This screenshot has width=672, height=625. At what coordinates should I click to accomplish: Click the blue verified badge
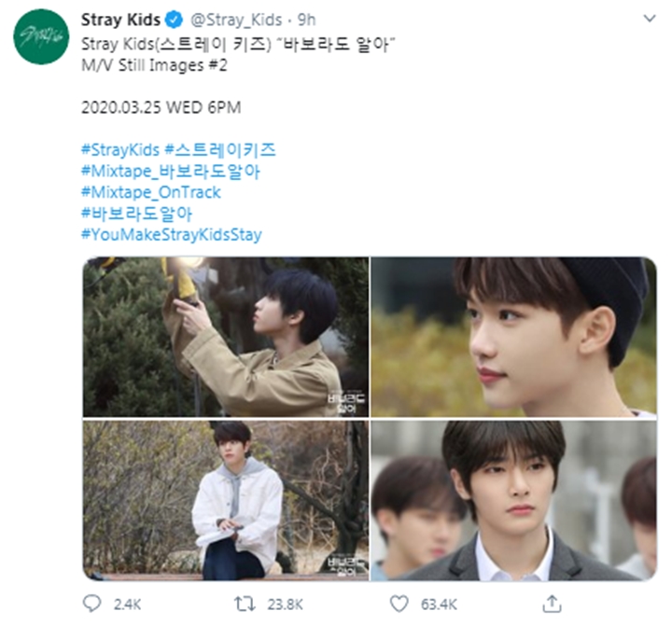coord(174,20)
